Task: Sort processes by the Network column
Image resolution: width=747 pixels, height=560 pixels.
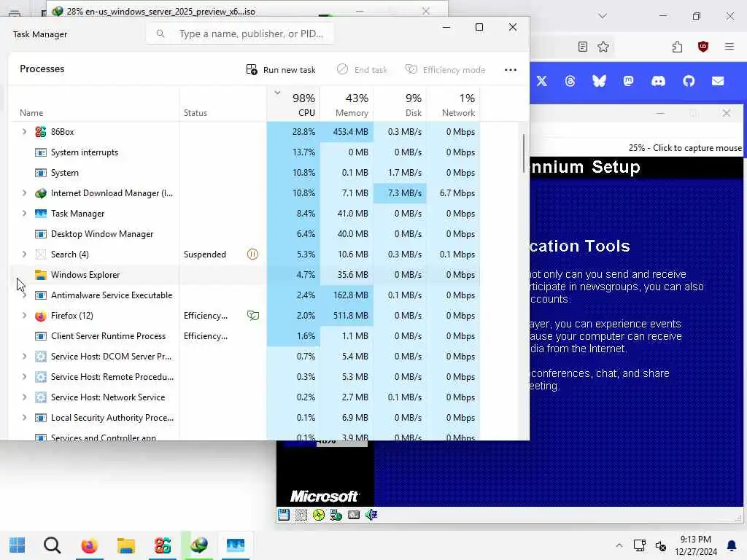Action: [x=458, y=113]
